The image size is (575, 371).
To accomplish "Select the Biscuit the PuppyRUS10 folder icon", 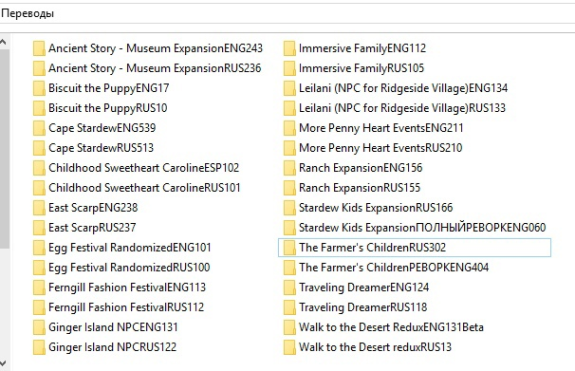I will pos(39,108).
